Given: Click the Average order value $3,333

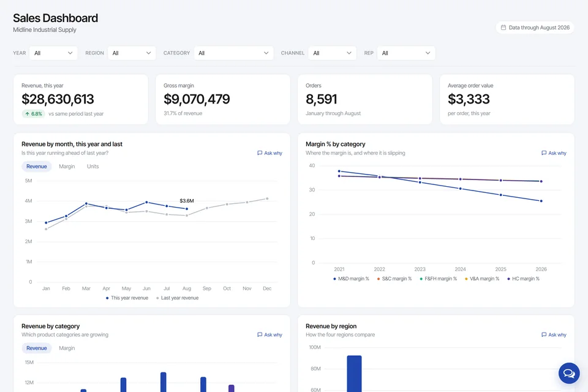Looking at the screenshot, I should 469,99.
